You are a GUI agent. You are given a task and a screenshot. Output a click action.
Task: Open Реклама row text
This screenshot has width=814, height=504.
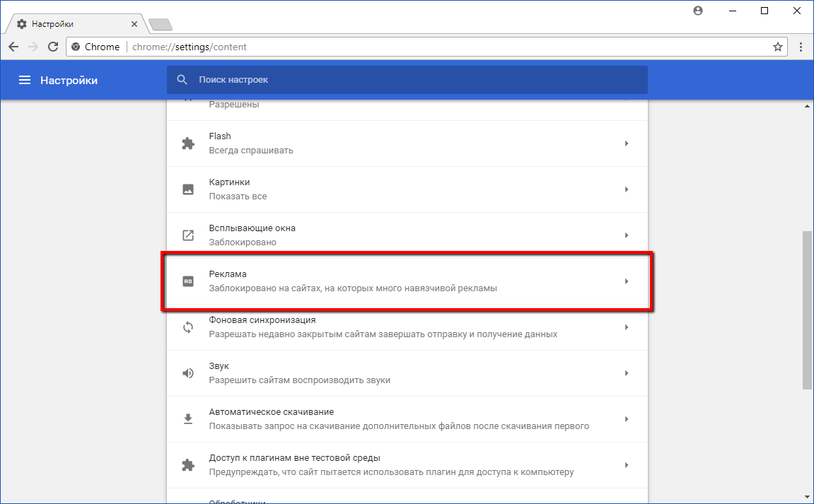(407, 281)
